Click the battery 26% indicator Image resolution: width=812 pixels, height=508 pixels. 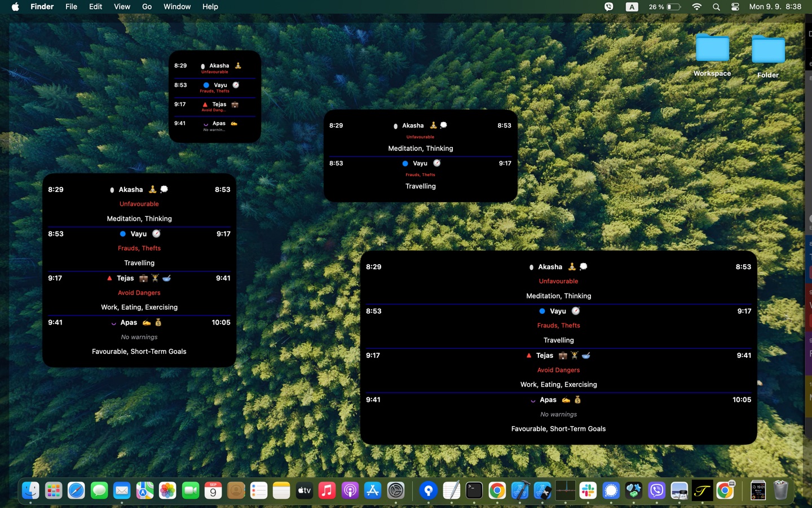click(665, 7)
